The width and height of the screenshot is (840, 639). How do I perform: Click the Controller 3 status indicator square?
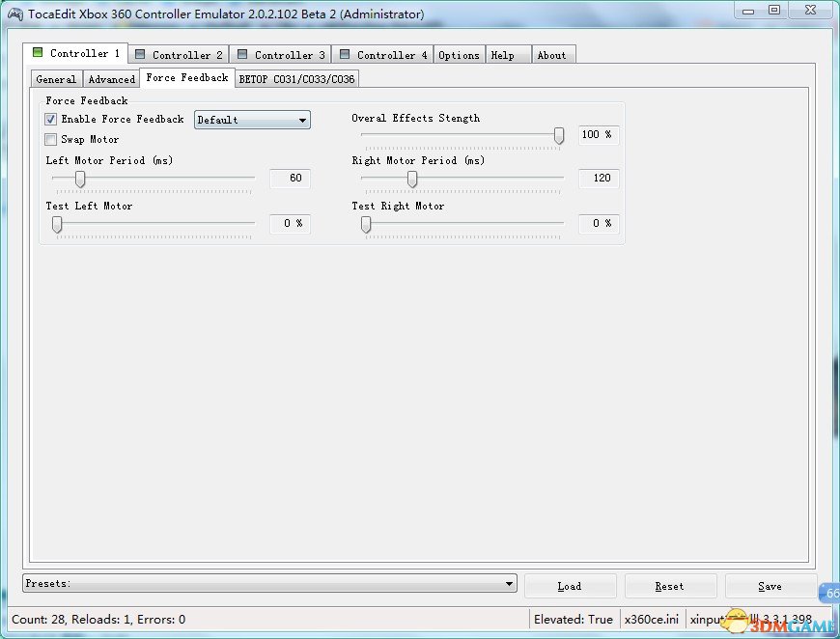click(x=242, y=54)
